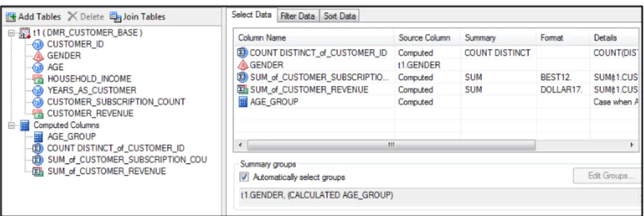Click the currency icon beside HOUSEHOLD_INCOME
The image size is (644, 216).
tap(38, 79)
